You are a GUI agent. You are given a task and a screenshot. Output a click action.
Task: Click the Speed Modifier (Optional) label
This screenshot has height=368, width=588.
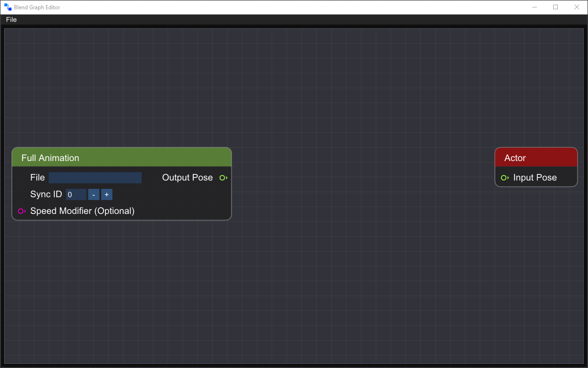(x=82, y=211)
